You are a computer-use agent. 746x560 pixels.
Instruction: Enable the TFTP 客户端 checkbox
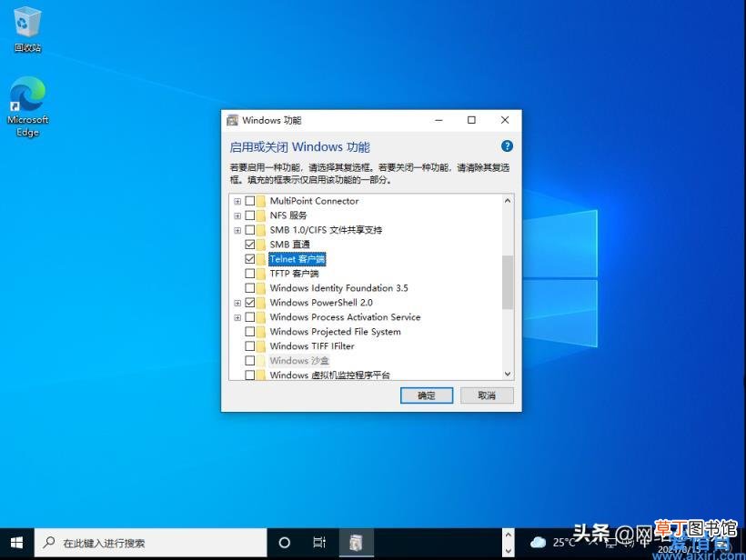pos(250,274)
